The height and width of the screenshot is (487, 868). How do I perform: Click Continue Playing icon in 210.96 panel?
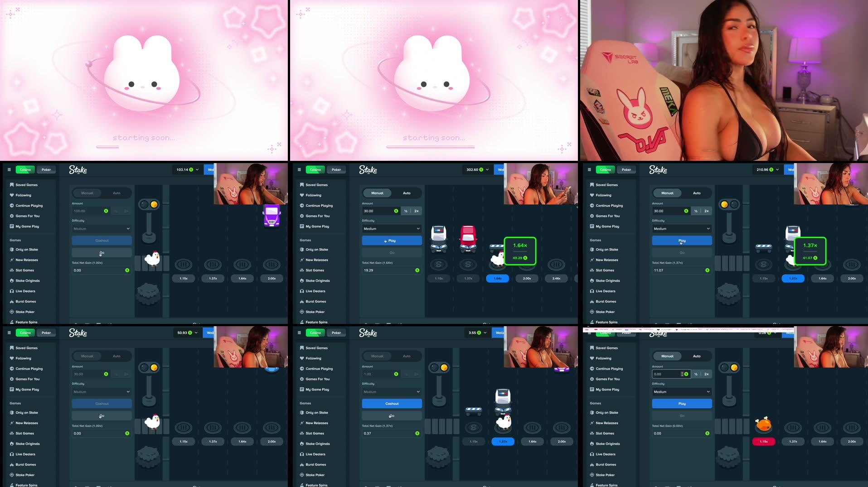click(592, 206)
